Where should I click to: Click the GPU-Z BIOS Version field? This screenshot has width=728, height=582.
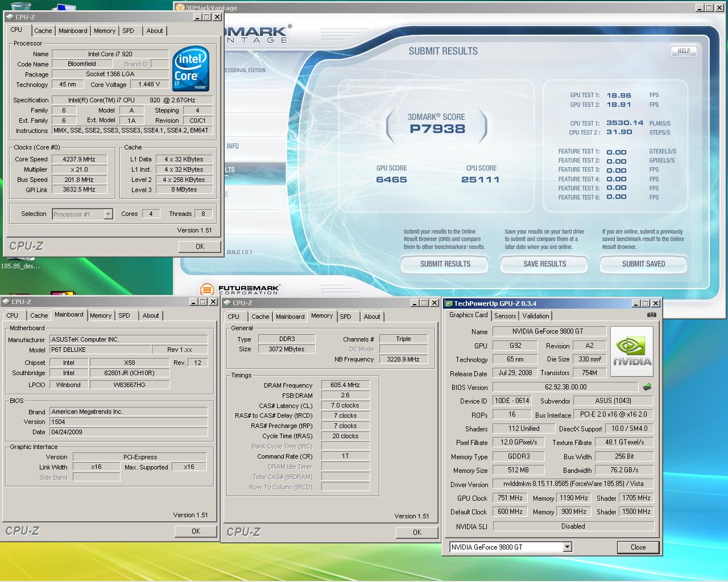pyautogui.click(x=565, y=387)
